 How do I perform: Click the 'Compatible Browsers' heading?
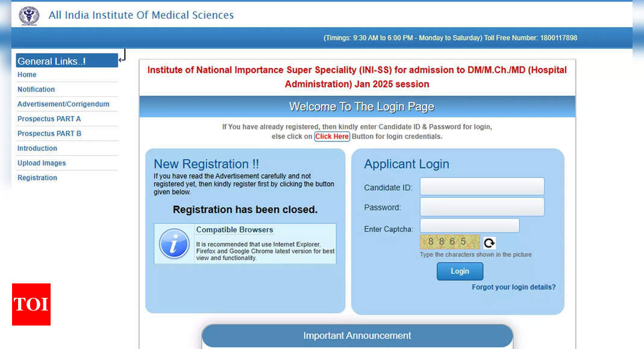click(234, 230)
